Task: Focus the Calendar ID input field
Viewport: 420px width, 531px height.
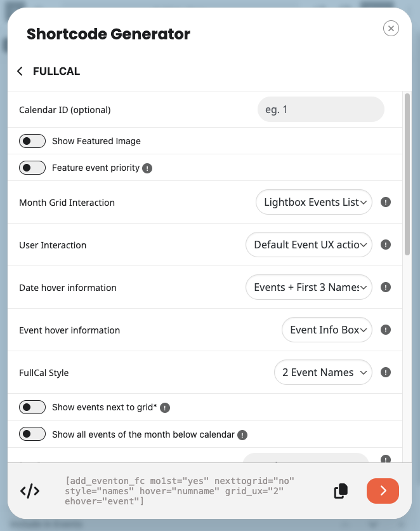Action: [x=320, y=109]
